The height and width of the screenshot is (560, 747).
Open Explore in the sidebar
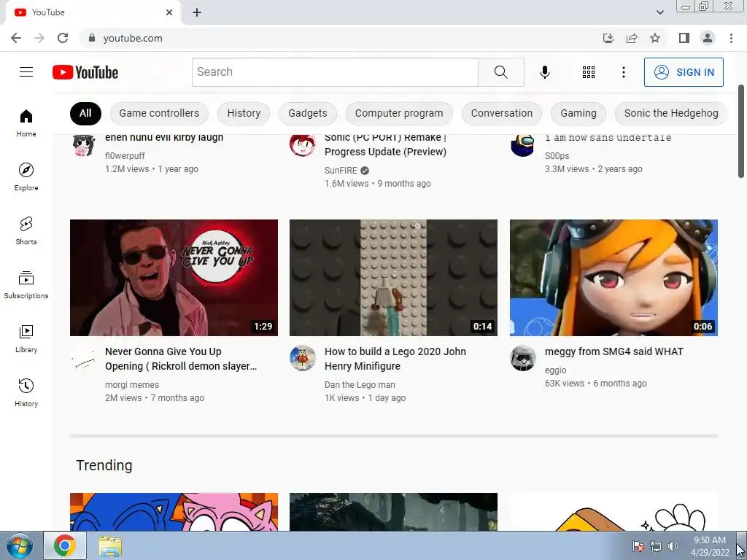point(26,177)
